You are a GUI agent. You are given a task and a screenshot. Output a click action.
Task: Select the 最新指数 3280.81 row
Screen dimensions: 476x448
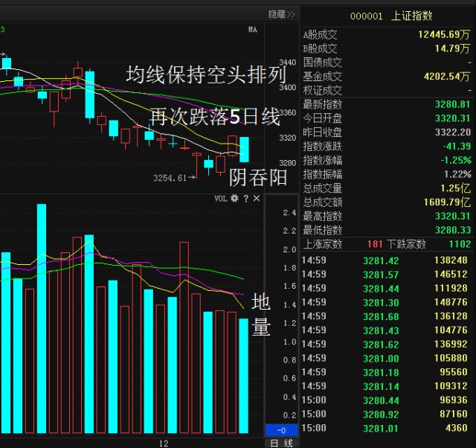(387, 104)
